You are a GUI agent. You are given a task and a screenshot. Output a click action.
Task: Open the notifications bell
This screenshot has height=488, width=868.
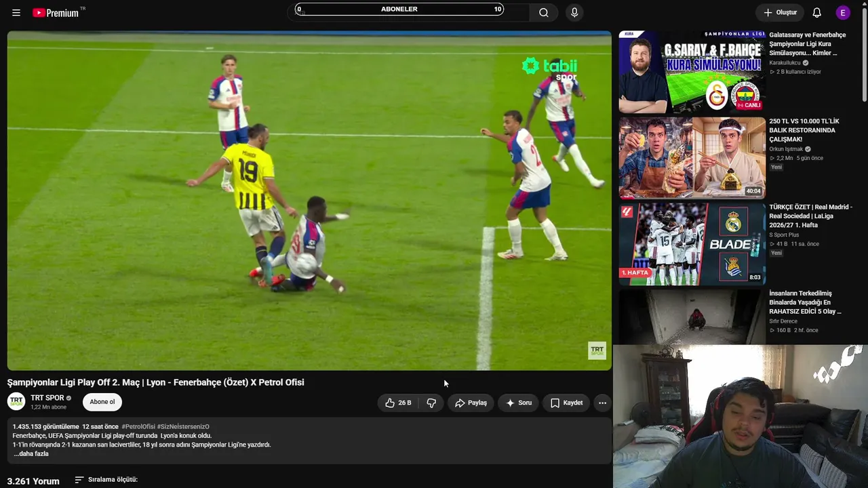click(x=817, y=12)
